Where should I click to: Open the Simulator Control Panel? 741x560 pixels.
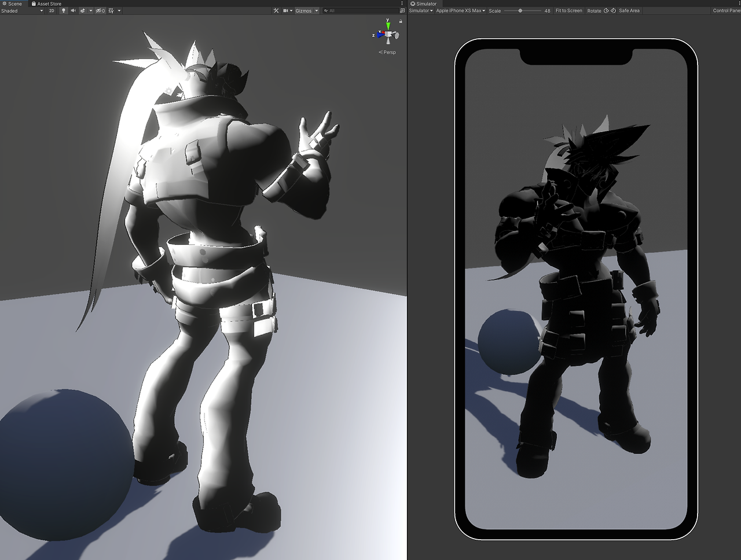(x=727, y=11)
